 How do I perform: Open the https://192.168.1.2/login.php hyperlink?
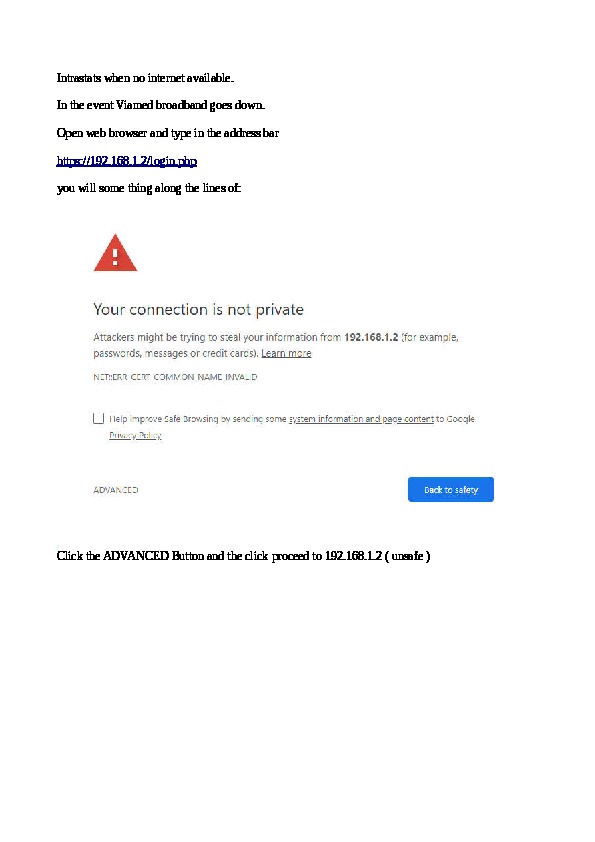pos(127,161)
